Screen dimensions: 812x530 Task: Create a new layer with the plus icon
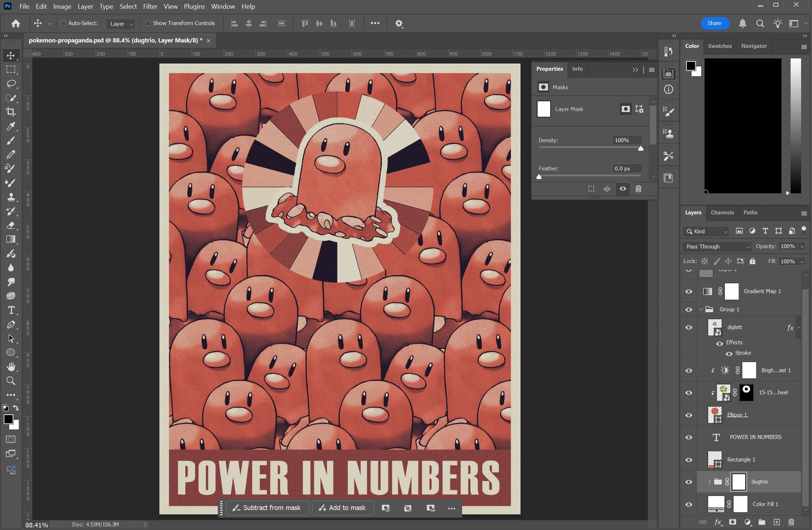(x=776, y=522)
